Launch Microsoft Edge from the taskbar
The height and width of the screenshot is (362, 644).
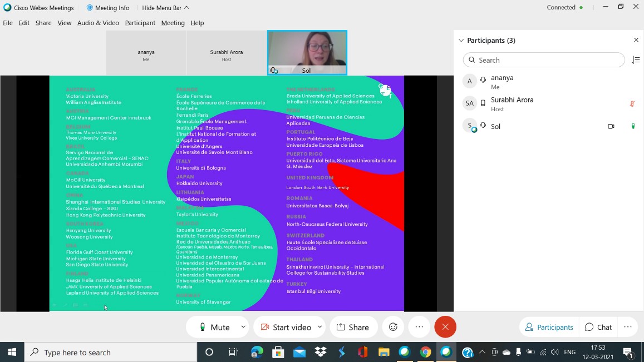pyautogui.click(x=257, y=352)
